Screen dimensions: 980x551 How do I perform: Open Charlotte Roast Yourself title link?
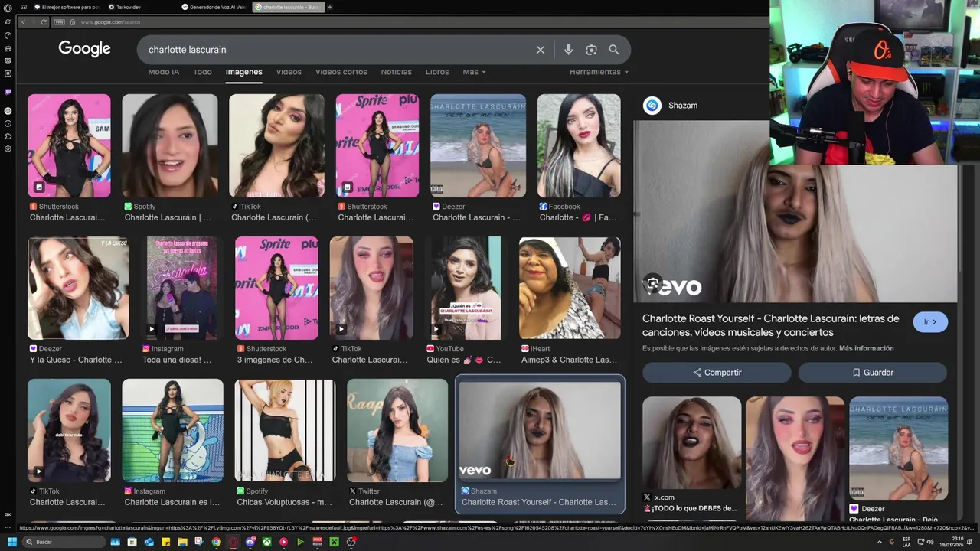point(771,325)
